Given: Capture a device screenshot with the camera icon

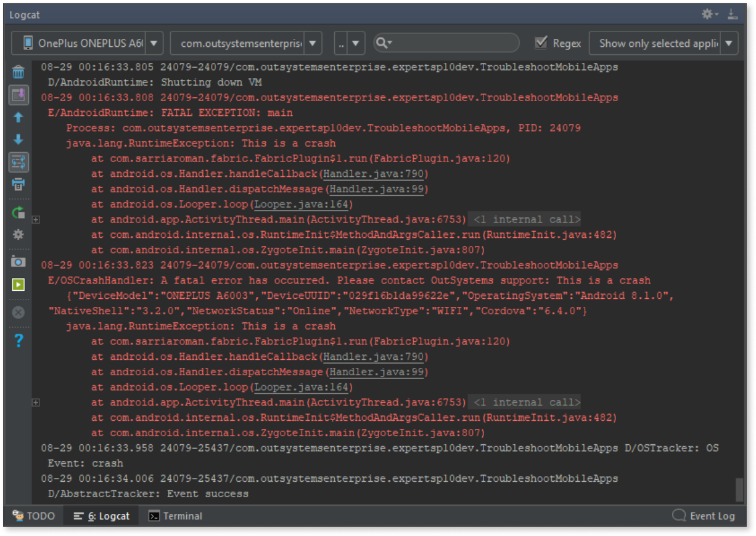Looking at the screenshot, I should [18, 261].
